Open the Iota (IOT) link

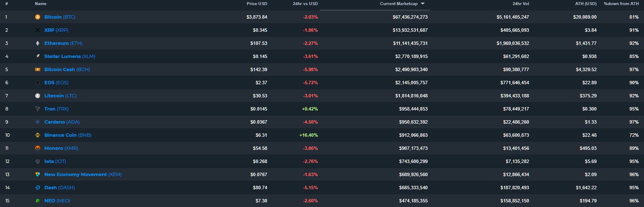click(x=55, y=161)
